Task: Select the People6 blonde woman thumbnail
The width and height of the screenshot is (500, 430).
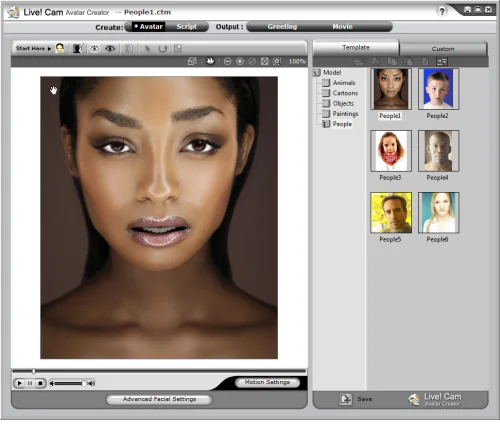Action: tap(439, 213)
